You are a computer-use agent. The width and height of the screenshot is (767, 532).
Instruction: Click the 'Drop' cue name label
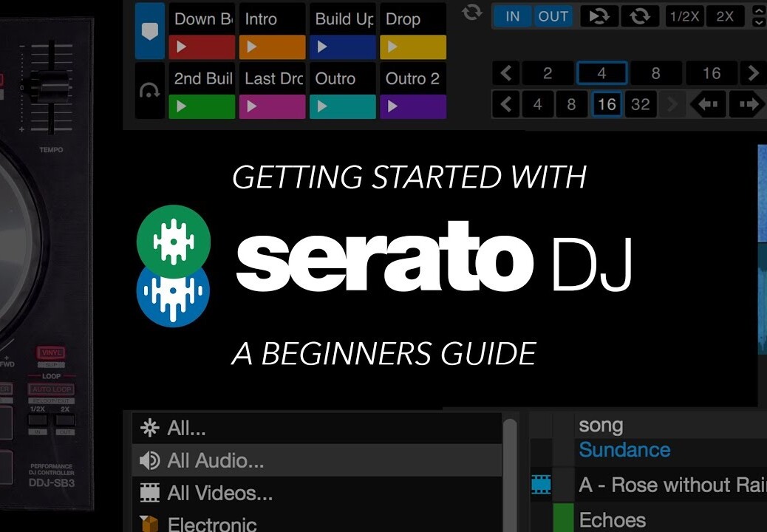coord(403,19)
